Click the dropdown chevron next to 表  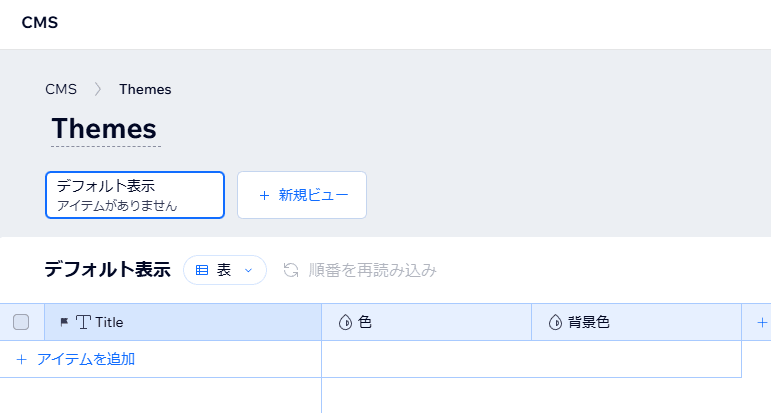(x=248, y=270)
